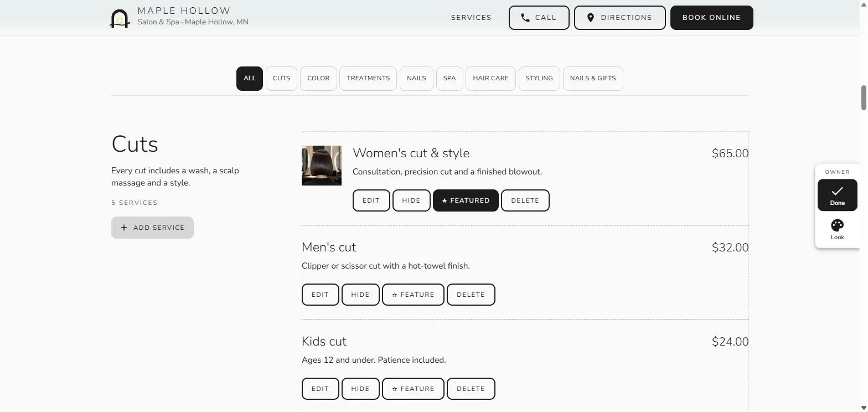Click the Men's cut title
Screen dimensions: 868x412
[x=329, y=248]
